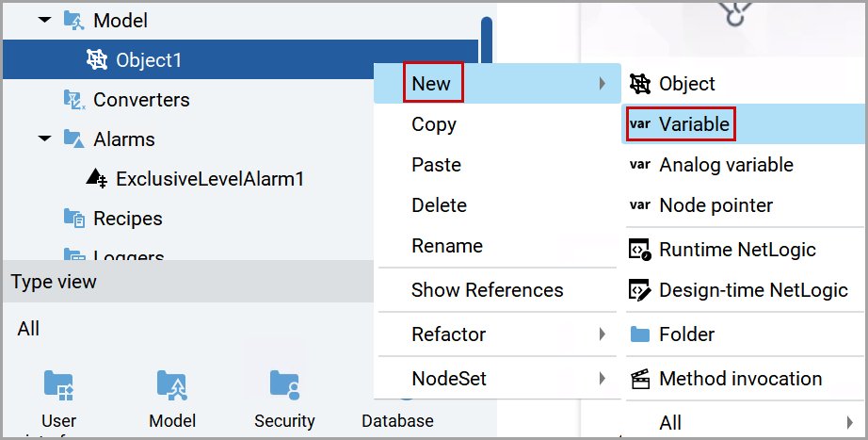Collapse the Model tree node

tap(44, 20)
